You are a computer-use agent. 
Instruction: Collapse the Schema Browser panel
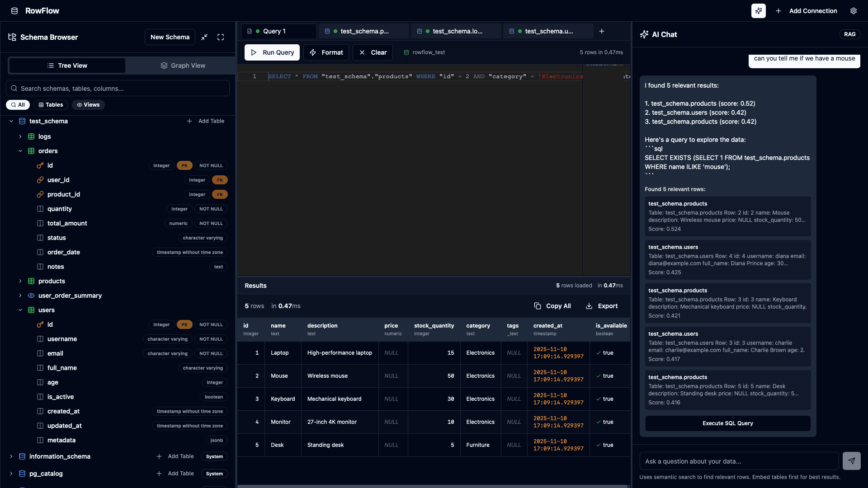[204, 37]
